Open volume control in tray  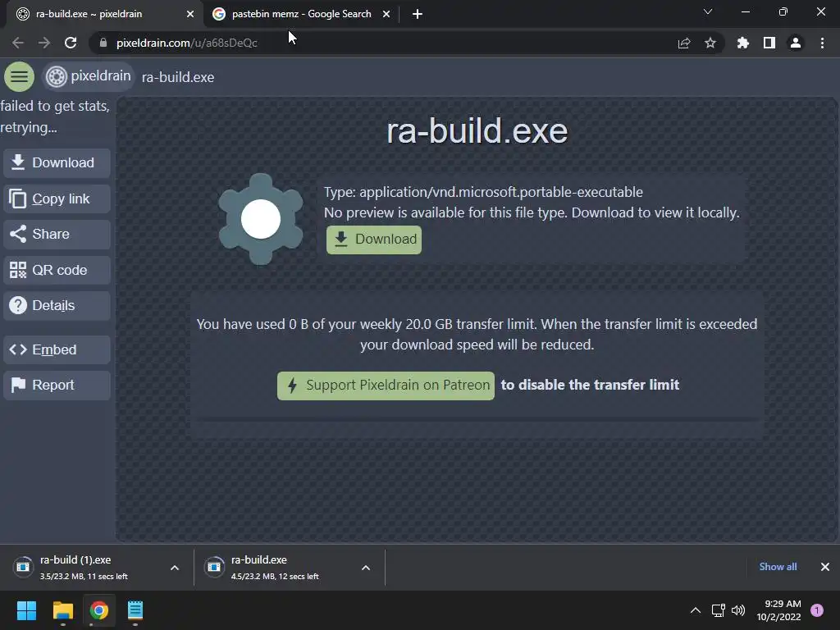(x=738, y=610)
